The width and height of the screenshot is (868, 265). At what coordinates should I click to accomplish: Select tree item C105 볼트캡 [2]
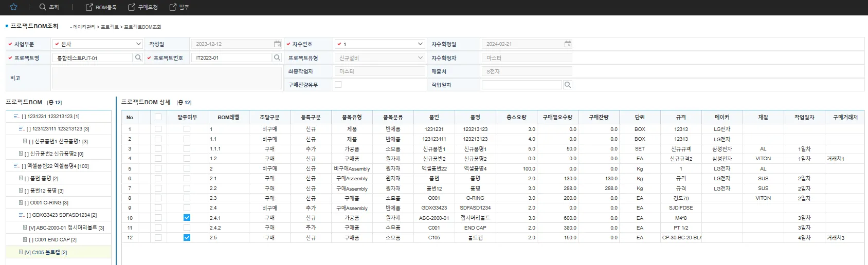(x=46, y=252)
